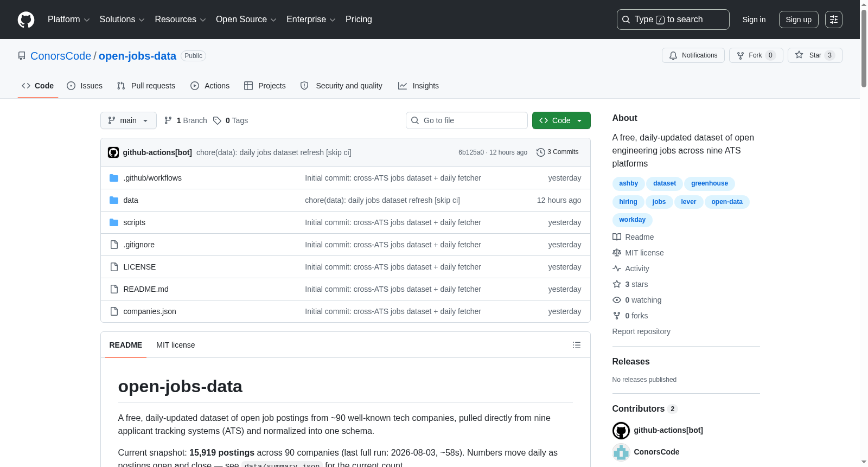This screenshot has height=467, width=868.
Task: Click the github-actions[bot] contributor avatar
Action: [621, 431]
